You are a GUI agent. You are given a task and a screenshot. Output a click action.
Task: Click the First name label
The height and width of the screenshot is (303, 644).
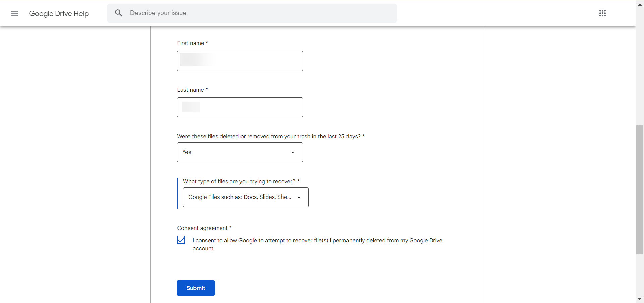click(190, 43)
